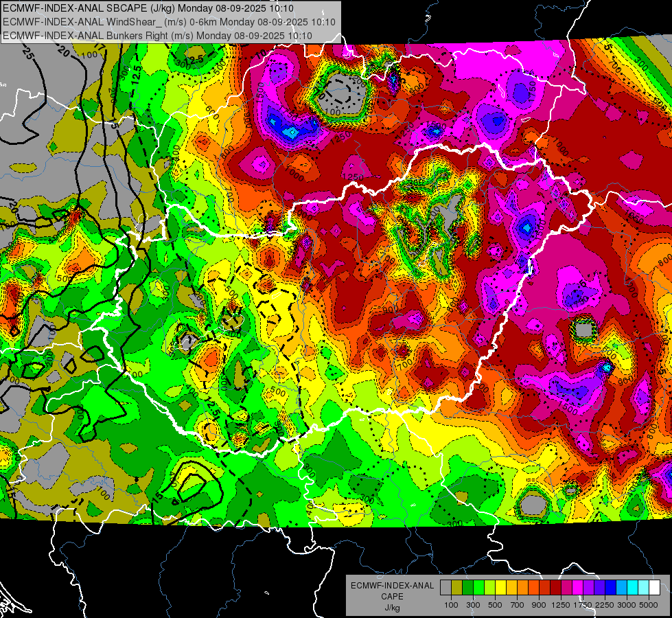This screenshot has height=618, width=672.
Task: Click the J/kg unit label in the legend
Action: (x=392, y=608)
